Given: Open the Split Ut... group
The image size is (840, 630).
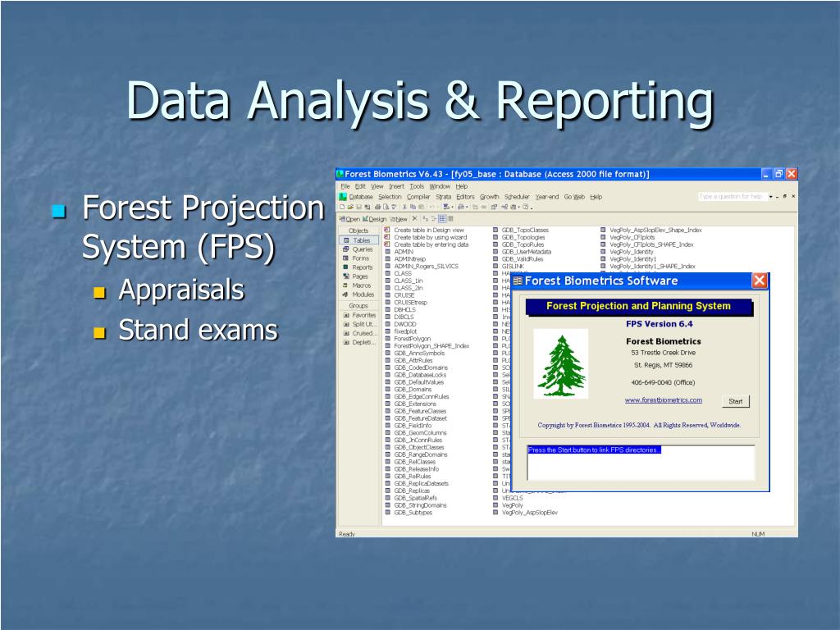Looking at the screenshot, I should 359,324.
